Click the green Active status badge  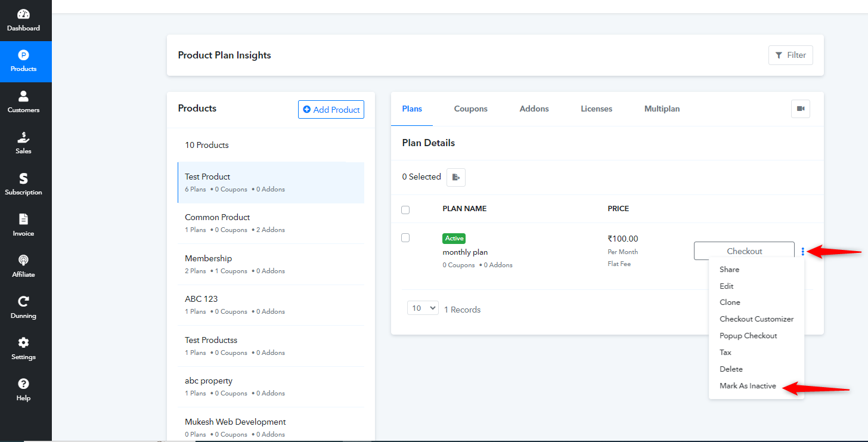(454, 239)
